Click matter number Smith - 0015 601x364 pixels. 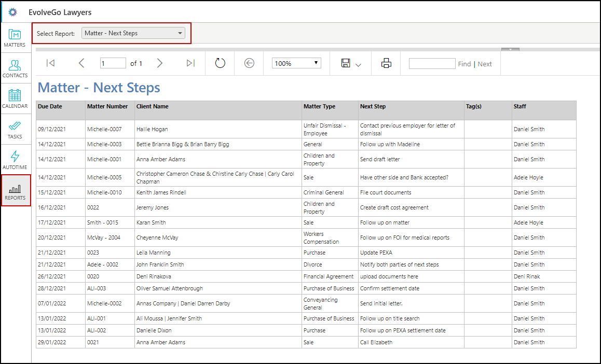point(103,222)
